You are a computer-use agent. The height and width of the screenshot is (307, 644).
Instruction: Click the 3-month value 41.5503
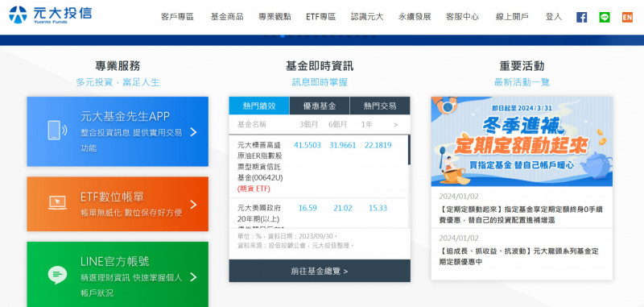point(308,145)
